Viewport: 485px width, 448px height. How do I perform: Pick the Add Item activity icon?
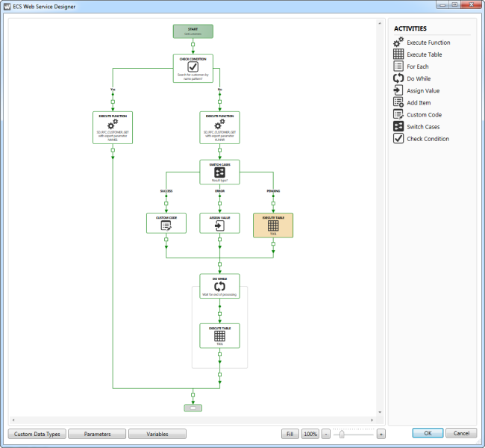point(398,102)
